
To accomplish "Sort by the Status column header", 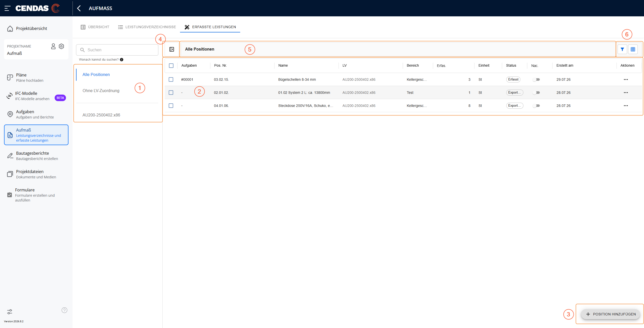I will click(x=511, y=65).
